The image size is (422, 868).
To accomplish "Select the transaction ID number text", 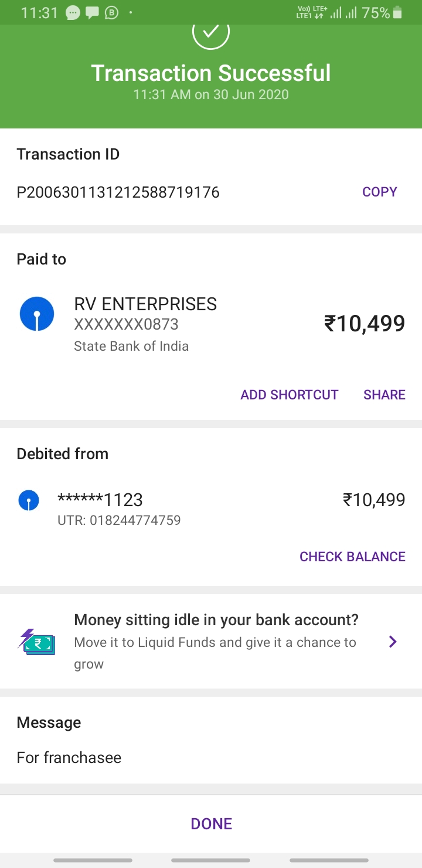I will coord(118,192).
